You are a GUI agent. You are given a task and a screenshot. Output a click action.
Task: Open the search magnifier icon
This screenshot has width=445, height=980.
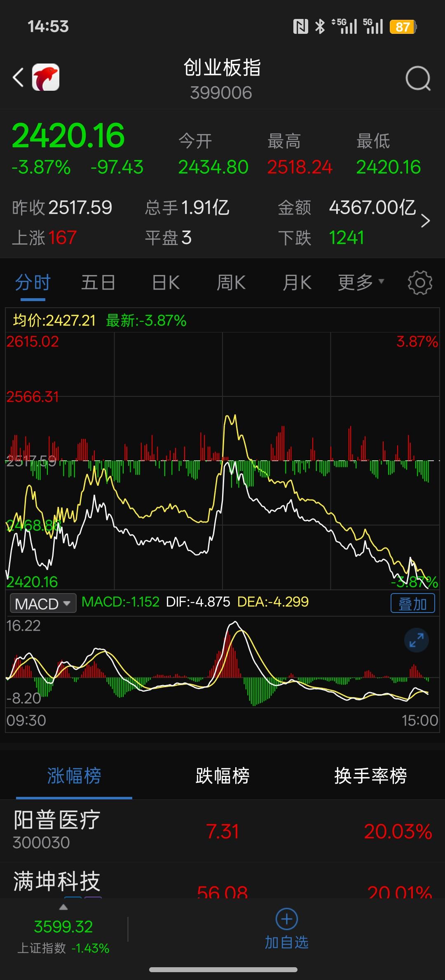(418, 78)
